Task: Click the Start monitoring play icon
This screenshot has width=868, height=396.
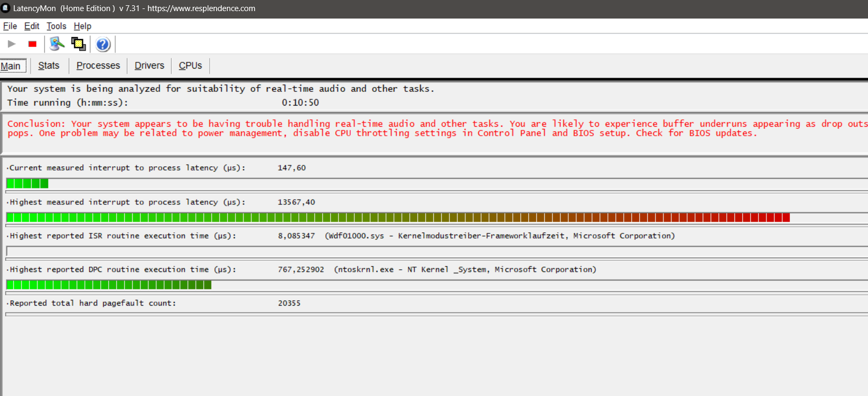Action: point(12,44)
